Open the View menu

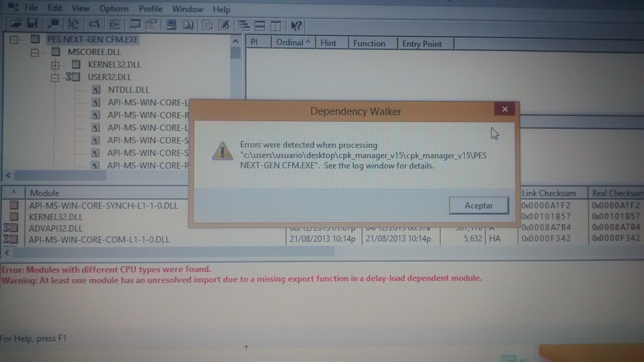(x=80, y=8)
